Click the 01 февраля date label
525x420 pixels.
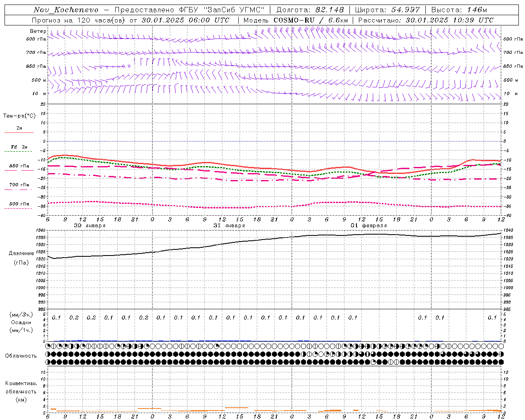368,226
